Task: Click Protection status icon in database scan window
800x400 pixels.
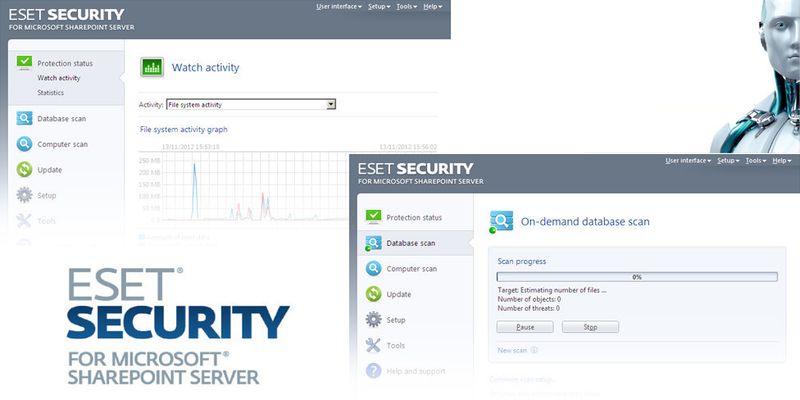Action: pyautogui.click(x=373, y=217)
